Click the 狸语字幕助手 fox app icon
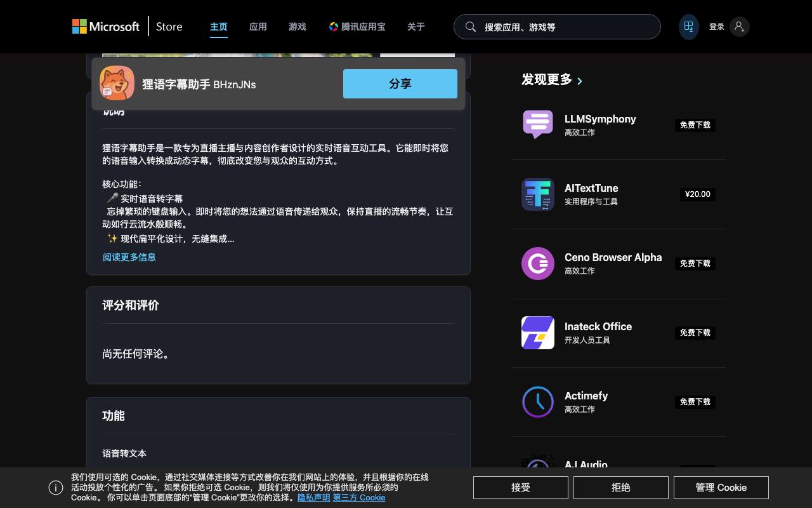 [117, 83]
